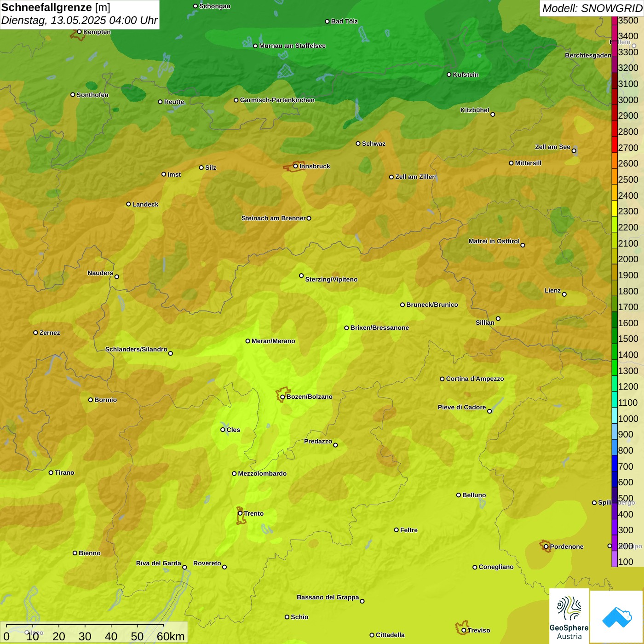The height and width of the screenshot is (644, 644).
Task: Click the 700 m blue legend swatch
Action: click(x=615, y=463)
